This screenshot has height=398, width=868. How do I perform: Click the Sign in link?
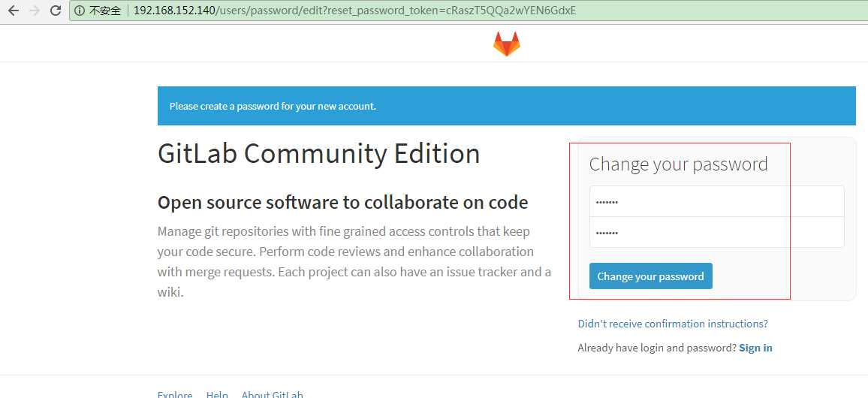tap(755, 348)
